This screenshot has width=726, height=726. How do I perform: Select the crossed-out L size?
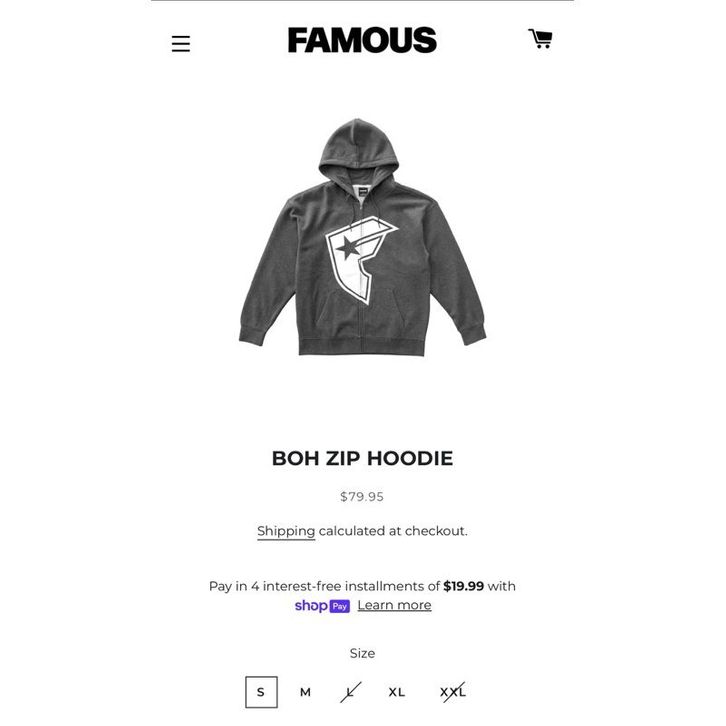pos(350,692)
